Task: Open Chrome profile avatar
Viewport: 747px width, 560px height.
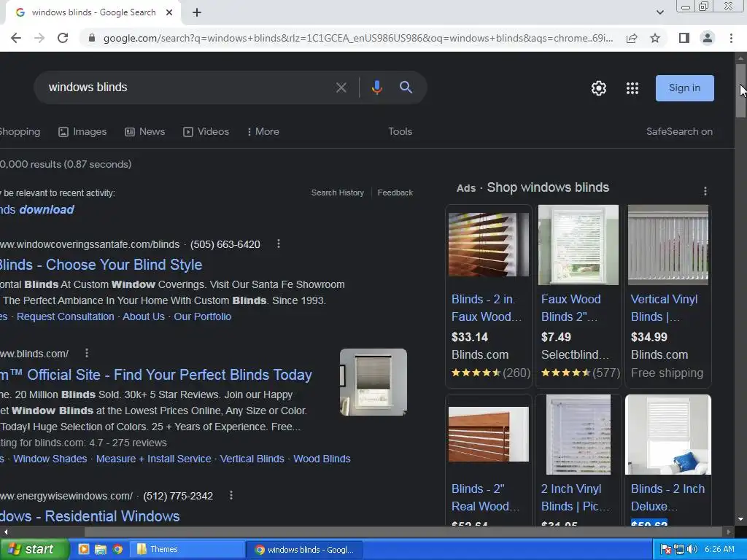Action: pos(708,38)
